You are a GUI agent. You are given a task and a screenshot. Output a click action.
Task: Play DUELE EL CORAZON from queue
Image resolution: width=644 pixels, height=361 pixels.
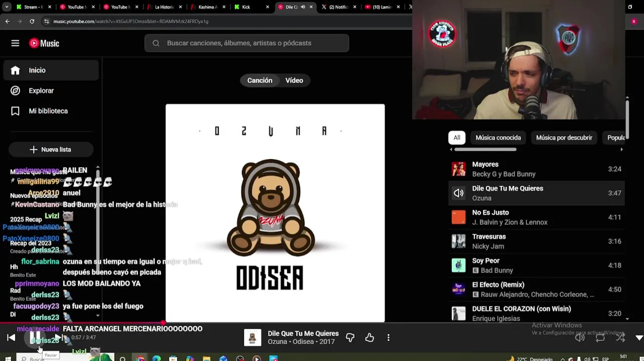coord(536,313)
